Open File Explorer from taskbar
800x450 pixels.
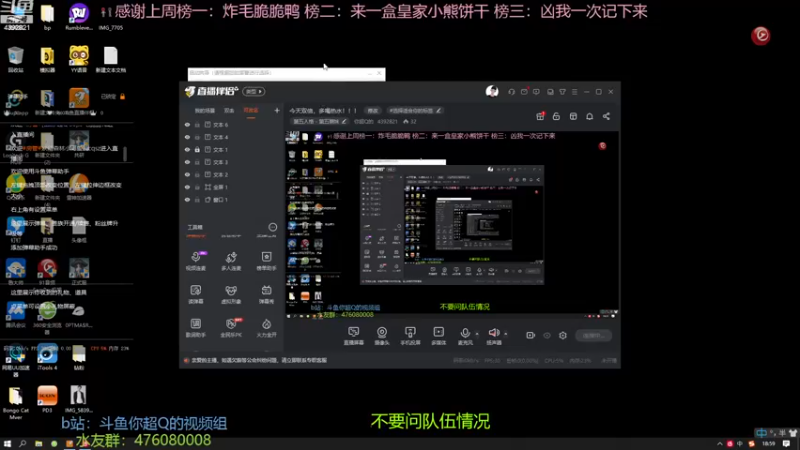pos(38,444)
